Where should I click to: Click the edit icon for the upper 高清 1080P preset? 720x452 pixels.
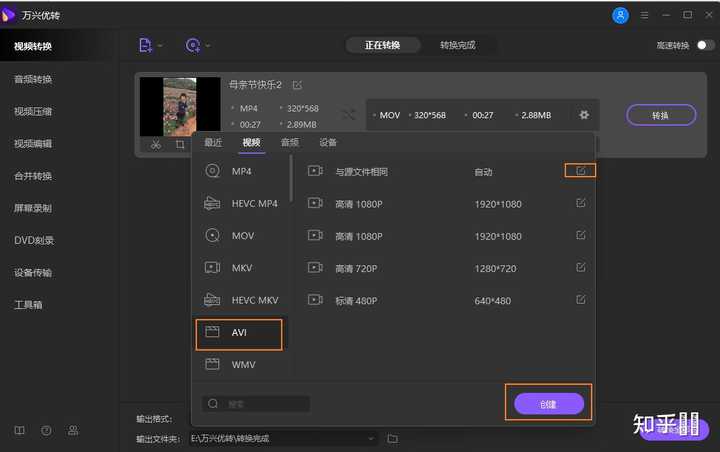pos(580,203)
